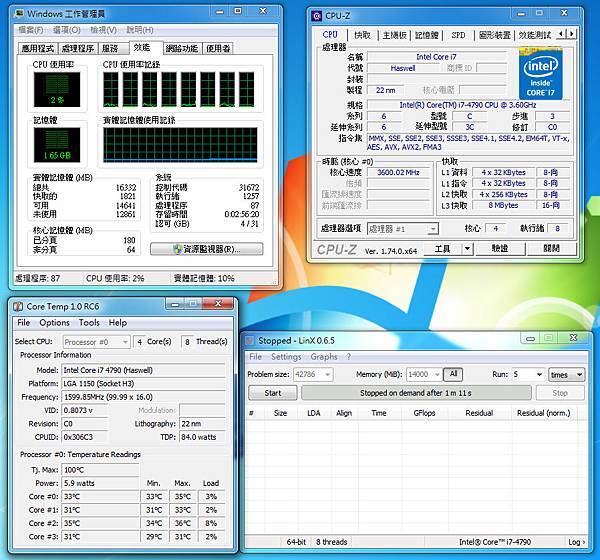Screen dimensions: 600x560
Task: Click the Time column header in LinX
Action: (379, 413)
